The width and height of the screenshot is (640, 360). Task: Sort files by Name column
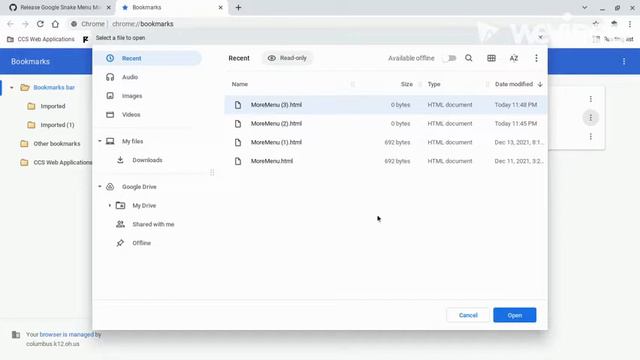[240, 84]
